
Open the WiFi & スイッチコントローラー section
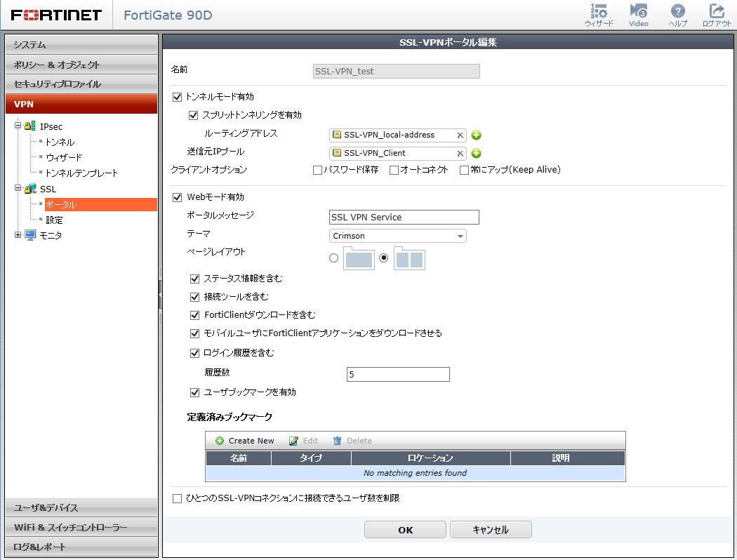pos(81,527)
